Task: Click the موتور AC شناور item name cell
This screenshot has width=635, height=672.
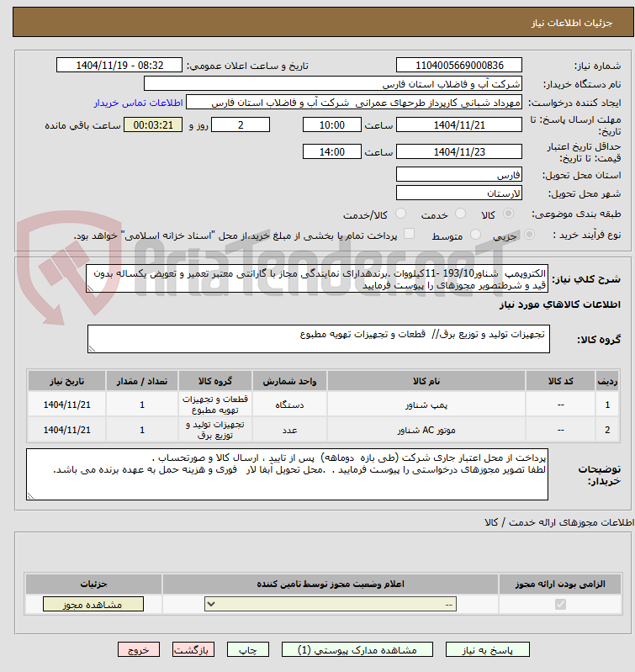Action: tap(426, 430)
